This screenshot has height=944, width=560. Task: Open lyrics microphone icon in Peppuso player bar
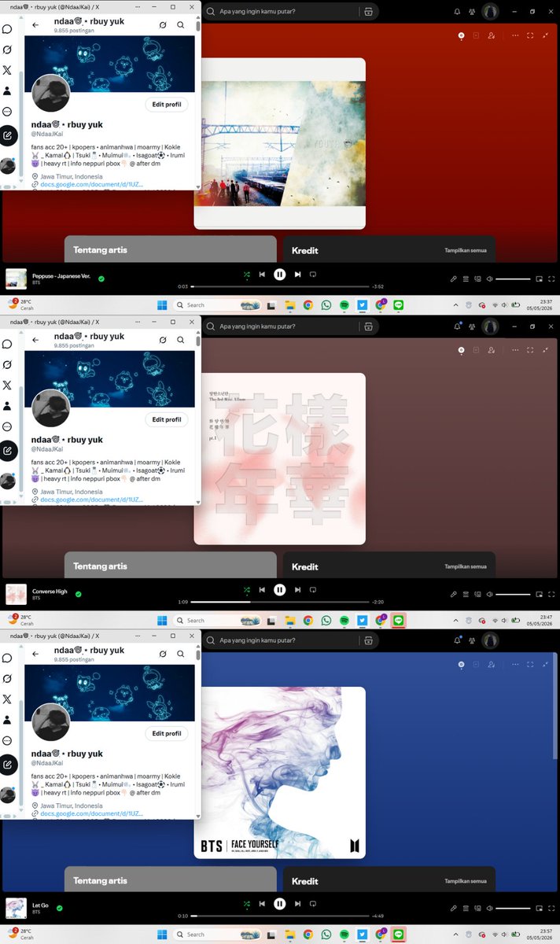(454, 278)
